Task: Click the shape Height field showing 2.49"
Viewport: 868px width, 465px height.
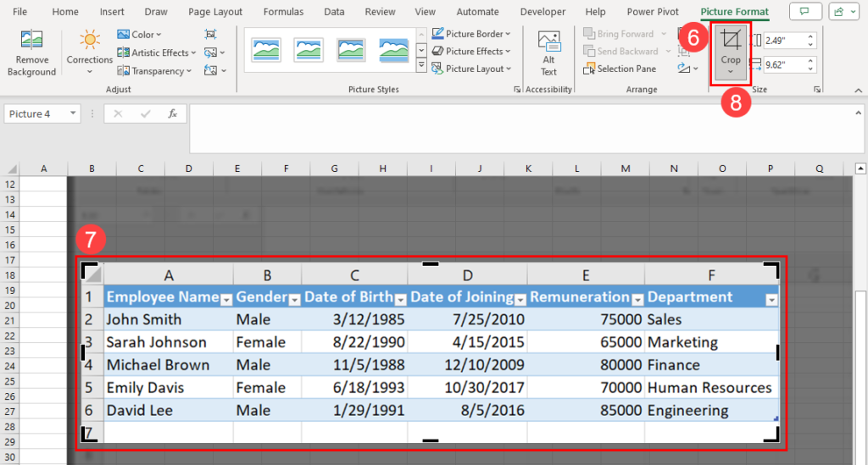Action: click(784, 41)
